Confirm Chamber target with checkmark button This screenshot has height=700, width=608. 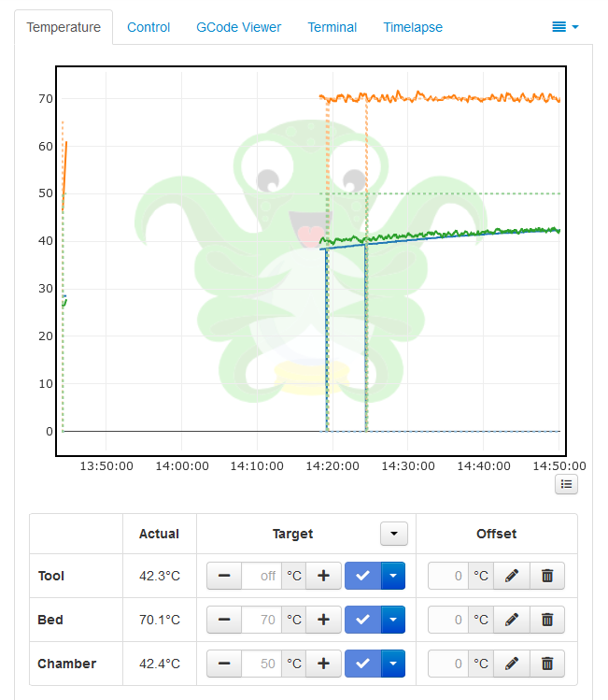[x=363, y=664]
